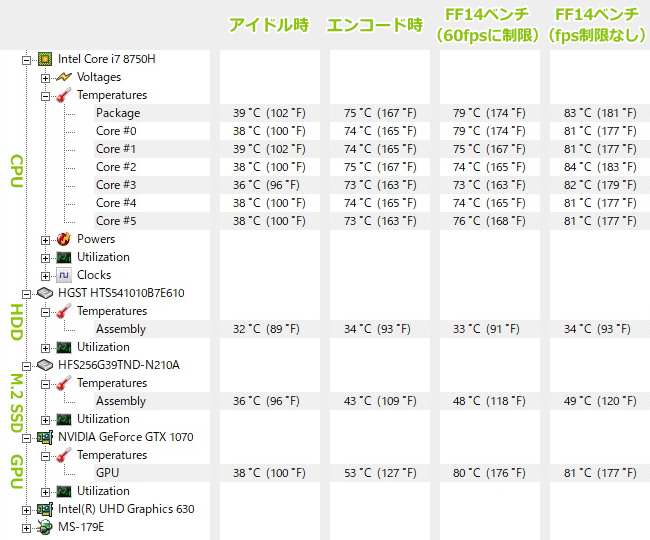Click the Voltages lightning icon
The image size is (650, 540).
pyautogui.click(x=64, y=77)
